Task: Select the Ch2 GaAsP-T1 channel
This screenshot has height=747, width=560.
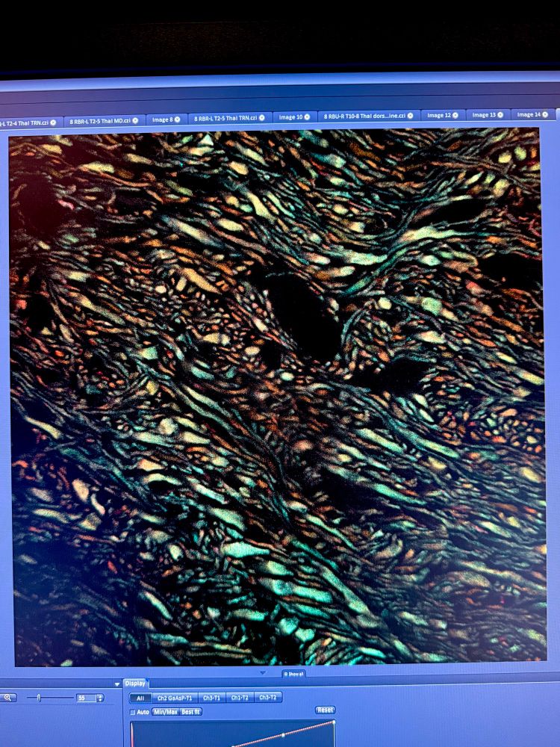Action: [x=175, y=698]
